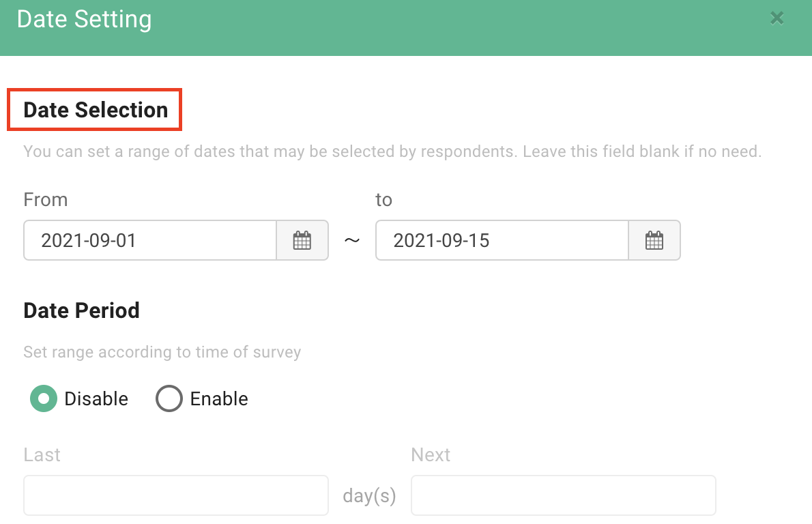
Task: Click the calendar icon next to 2021-09-15
Action: (654, 240)
